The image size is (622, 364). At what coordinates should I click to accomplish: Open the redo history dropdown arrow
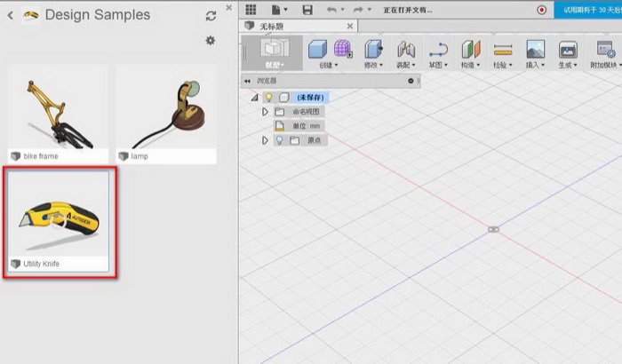click(369, 10)
